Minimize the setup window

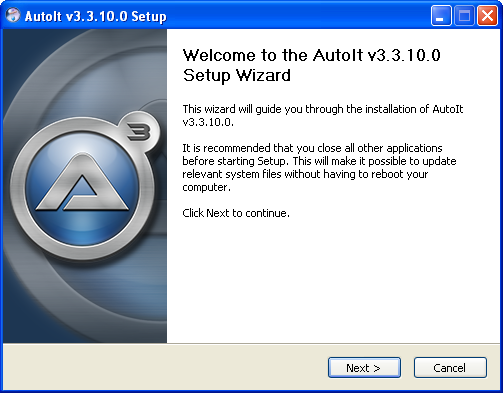(441, 16)
